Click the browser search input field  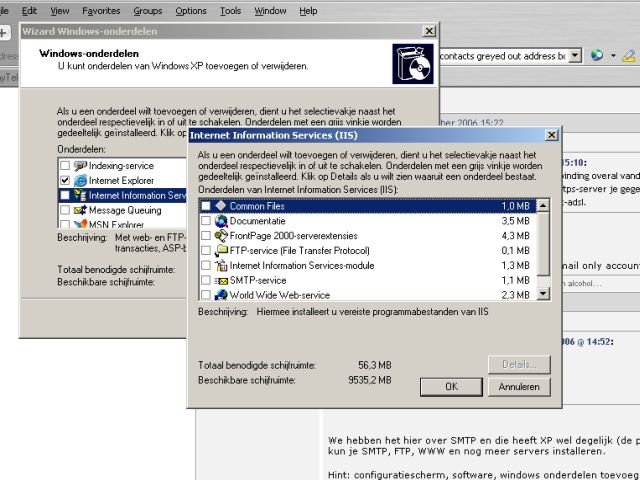pos(502,56)
